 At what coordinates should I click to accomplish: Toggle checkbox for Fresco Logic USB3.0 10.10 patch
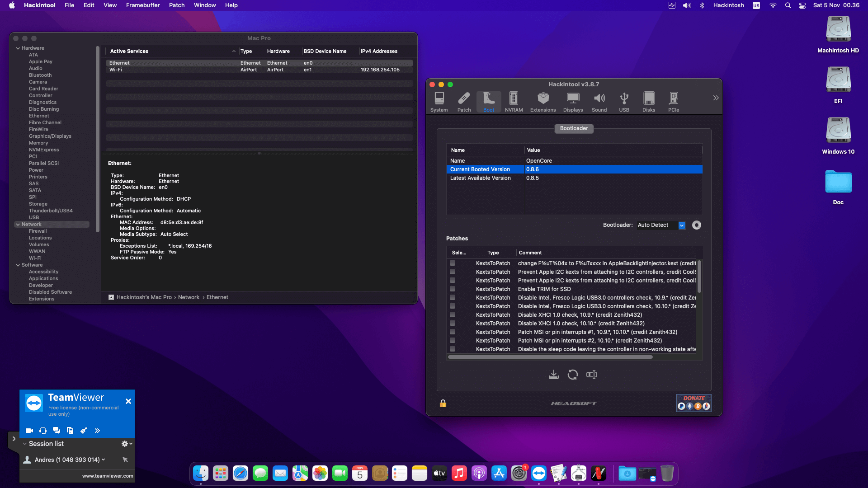pyautogui.click(x=453, y=306)
